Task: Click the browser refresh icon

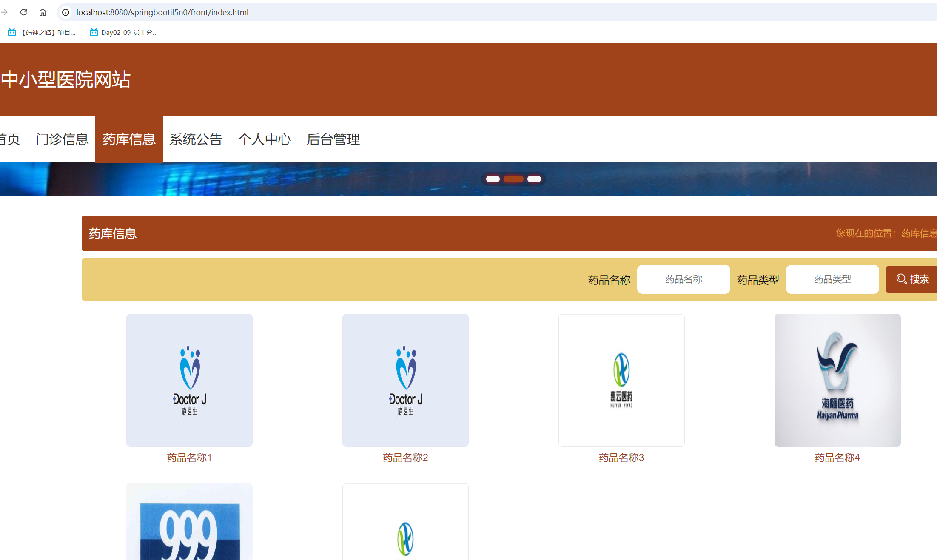Action: [24, 12]
